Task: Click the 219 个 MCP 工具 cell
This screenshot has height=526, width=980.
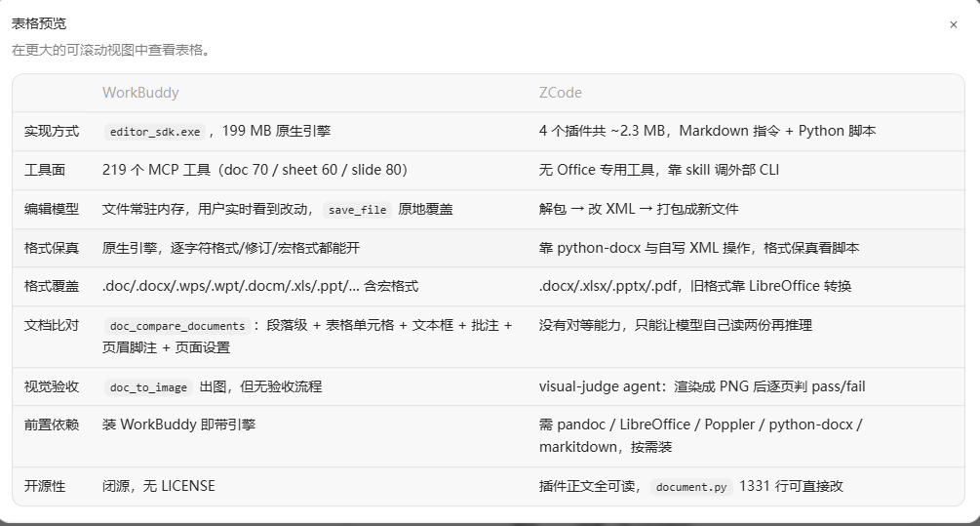Action: point(255,170)
